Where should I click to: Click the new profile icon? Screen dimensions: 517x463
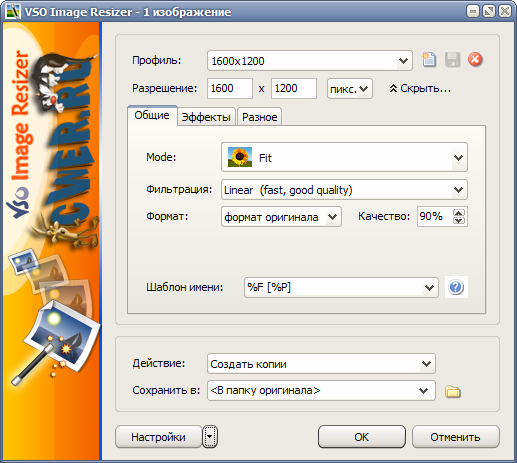point(429,60)
